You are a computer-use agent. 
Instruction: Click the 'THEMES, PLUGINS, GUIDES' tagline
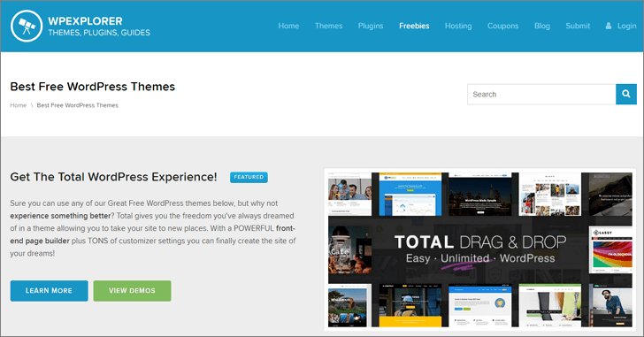pyautogui.click(x=99, y=33)
